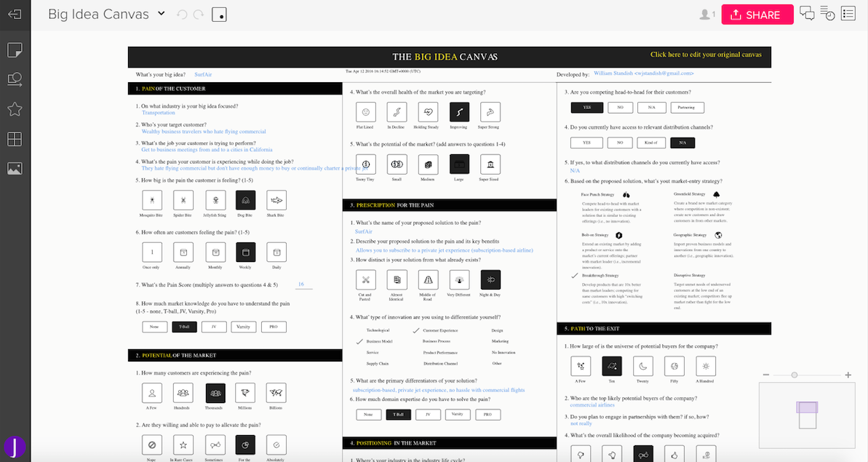Click the pink SHARE button
This screenshot has width=868, height=462.
757,15
